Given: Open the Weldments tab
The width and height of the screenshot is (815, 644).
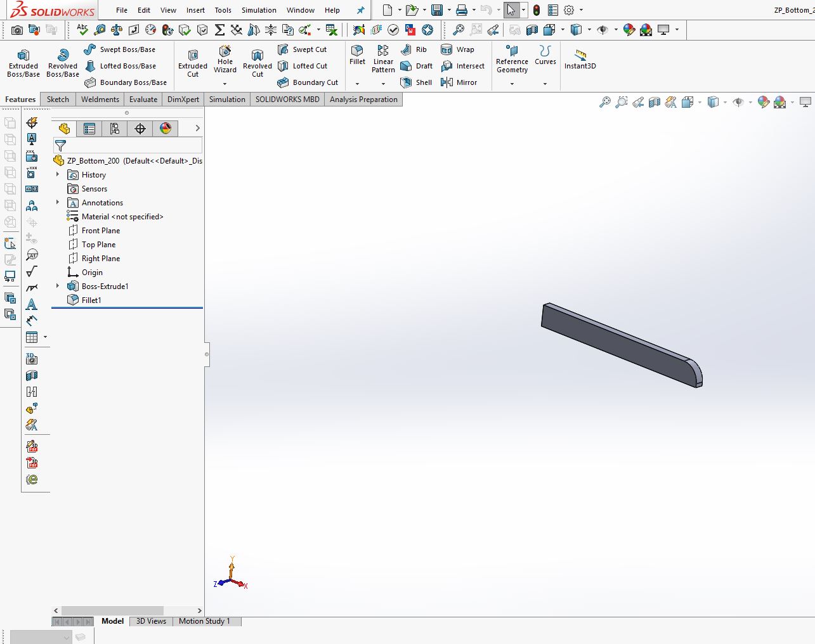Looking at the screenshot, I should pyautogui.click(x=100, y=100).
